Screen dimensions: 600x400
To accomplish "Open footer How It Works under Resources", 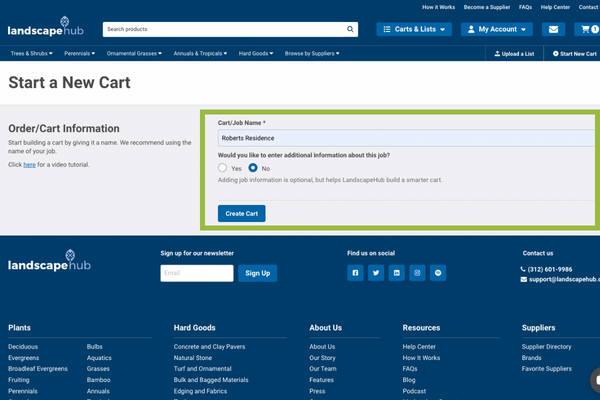I will tap(421, 358).
